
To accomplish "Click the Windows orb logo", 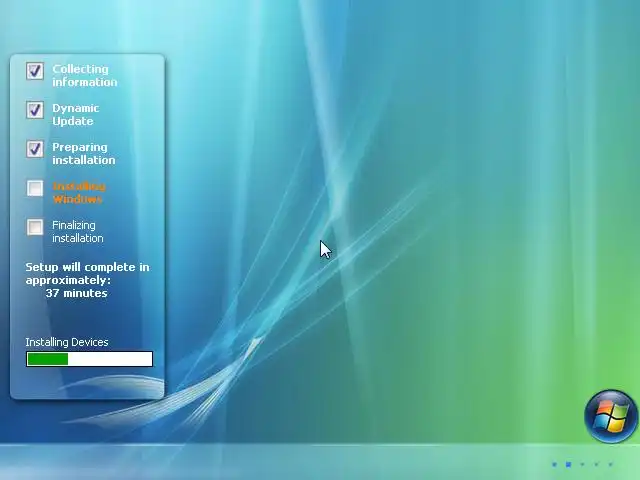I will click(611, 416).
